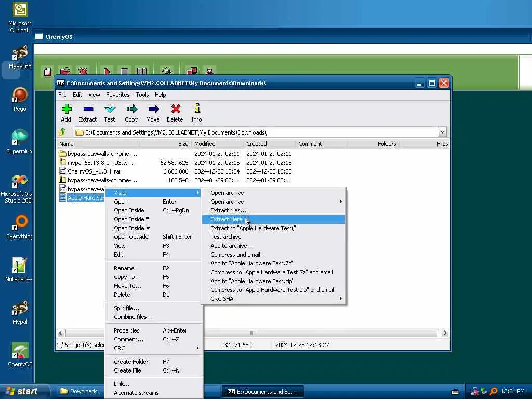Choose Compress and email...
The width and height of the screenshot is (532, 399).
[273, 255]
